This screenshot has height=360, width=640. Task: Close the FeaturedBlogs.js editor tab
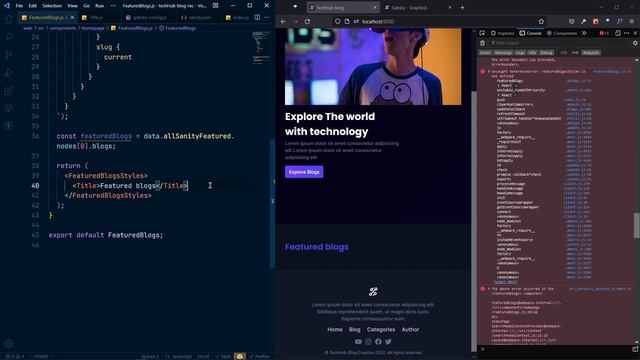pos(72,18)
